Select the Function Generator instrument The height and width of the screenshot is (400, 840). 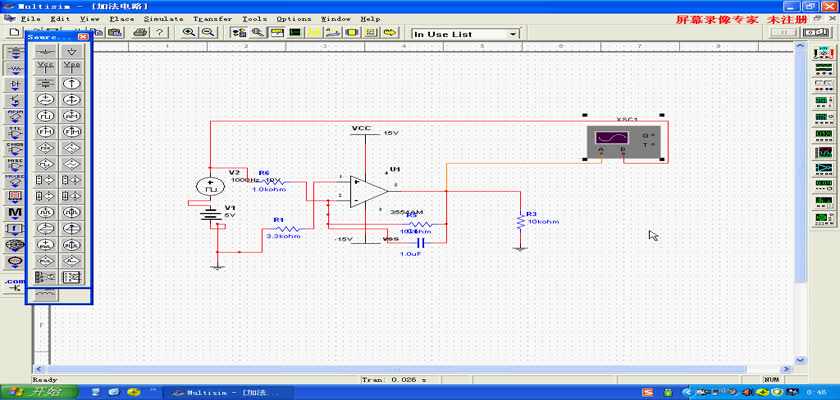coord(823,69)
